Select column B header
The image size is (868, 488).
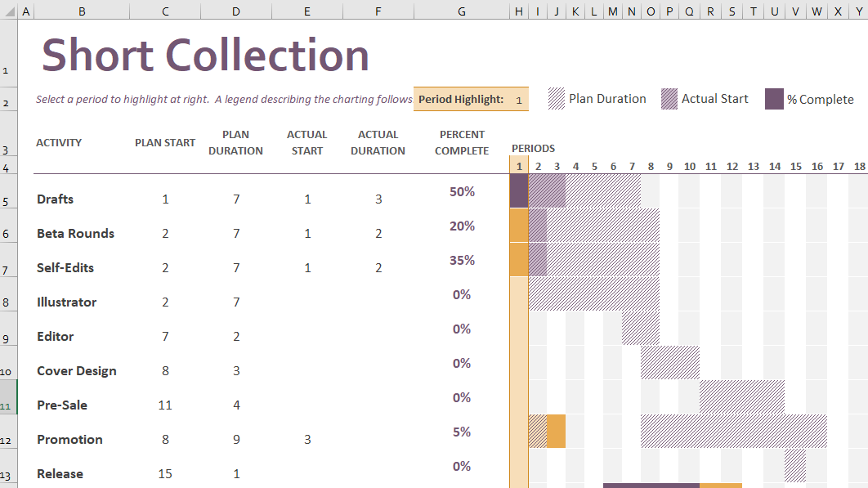(82, 11)
